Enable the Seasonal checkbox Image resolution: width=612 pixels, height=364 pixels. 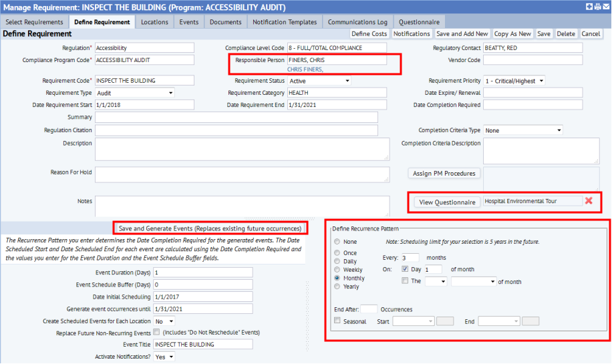(337, 321)
